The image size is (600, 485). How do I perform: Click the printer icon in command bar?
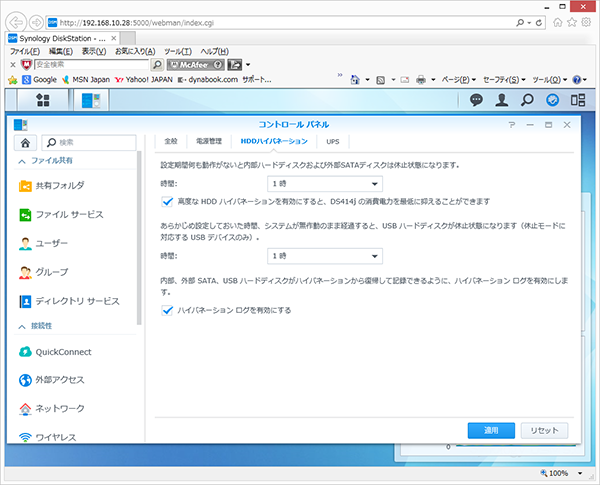[x=421, y=80]
